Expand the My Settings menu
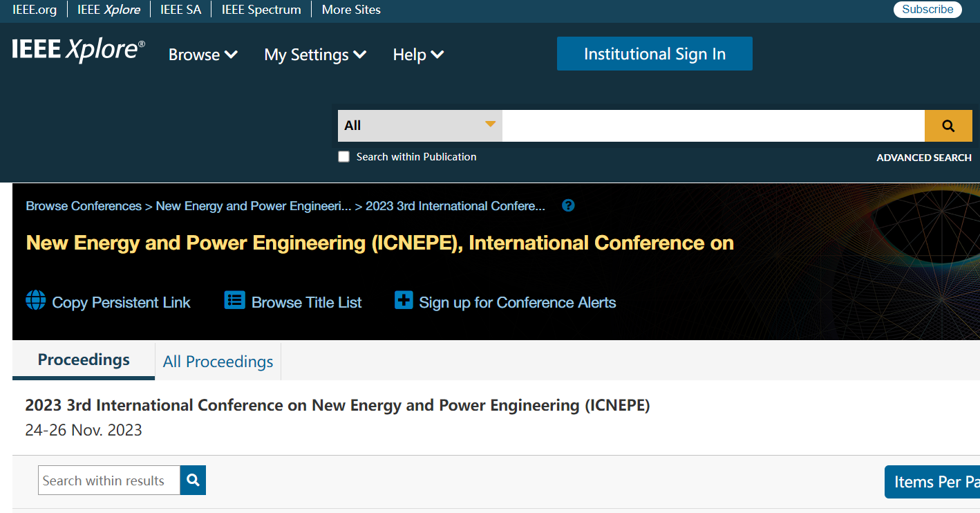This screenshot has height=513, width=980. 315,55
